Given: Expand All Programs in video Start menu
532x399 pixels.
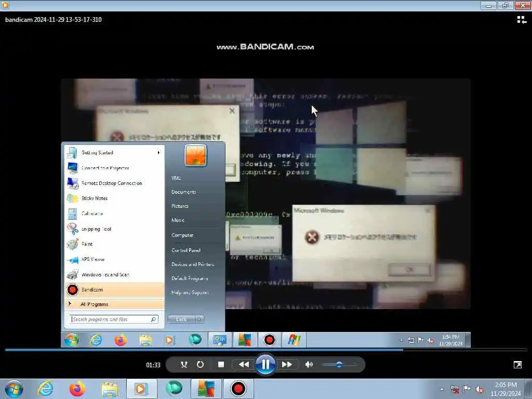Looking at the screenshot, I should [x=115, y=304].
